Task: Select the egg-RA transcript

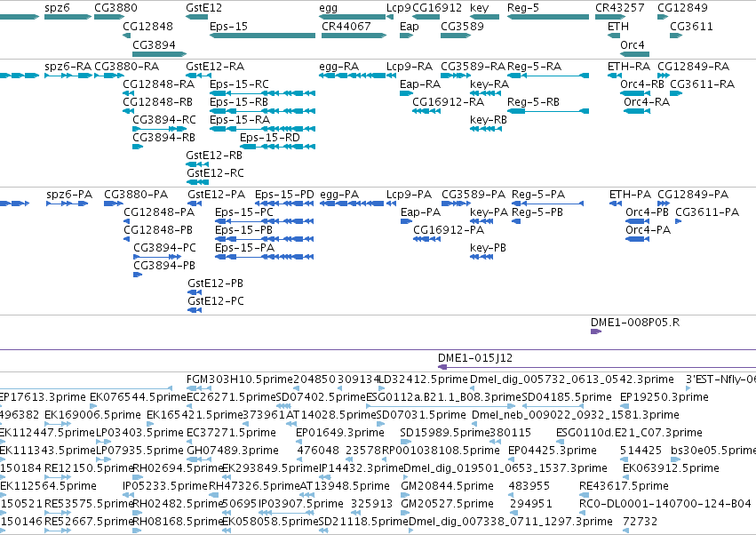Action: pyautogui.click(x=353, y=76)
